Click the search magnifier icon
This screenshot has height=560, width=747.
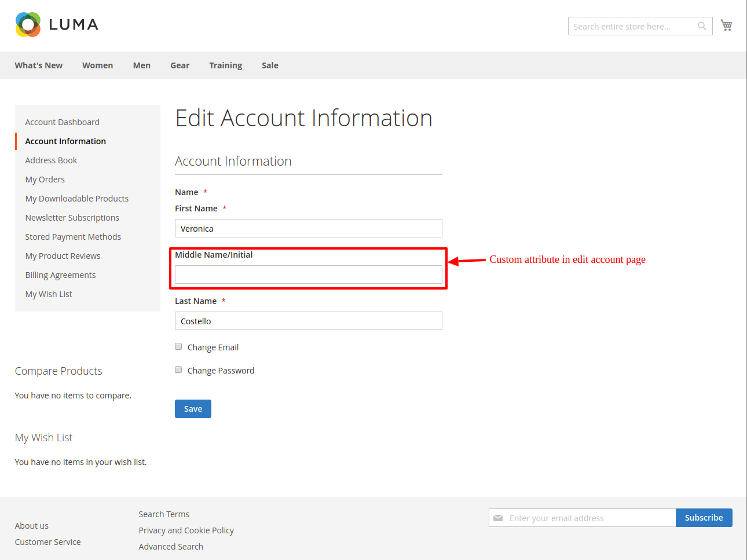pos(702,26)
